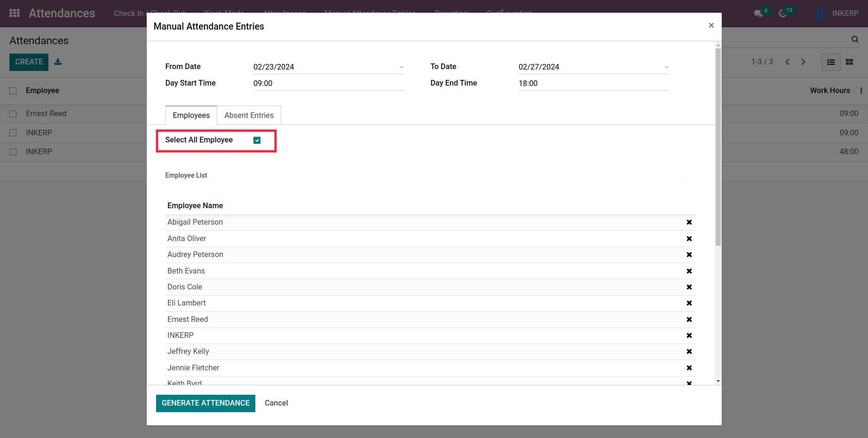Edit the Day End Time field
This screenshot has height=438, width=868.
[x=593, y=84]
